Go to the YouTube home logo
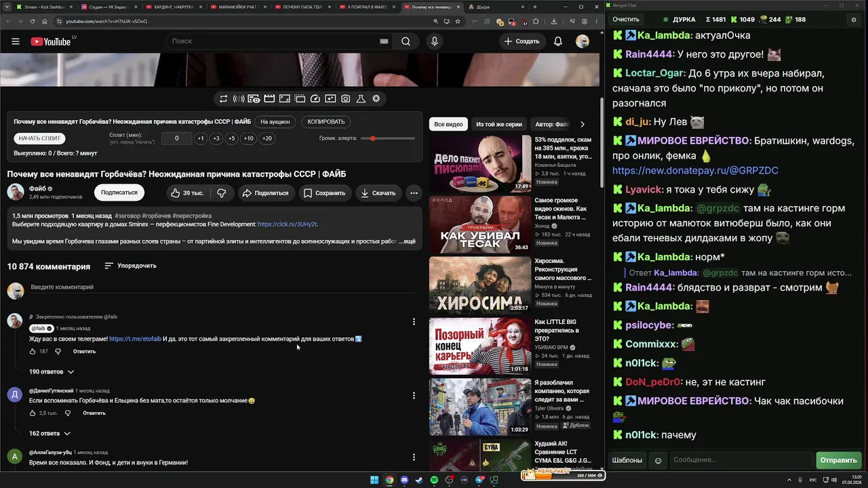868x488 pixels. [51, 41]
